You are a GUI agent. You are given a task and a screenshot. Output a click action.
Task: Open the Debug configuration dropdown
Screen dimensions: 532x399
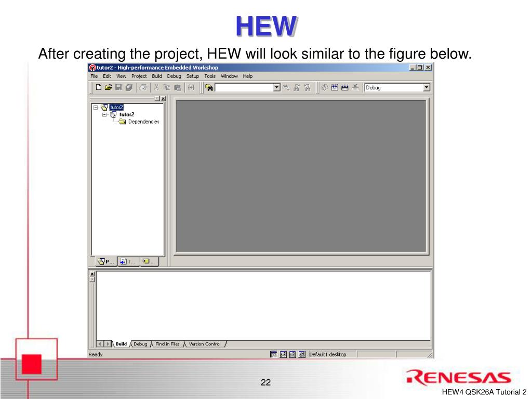coord(427,87)
